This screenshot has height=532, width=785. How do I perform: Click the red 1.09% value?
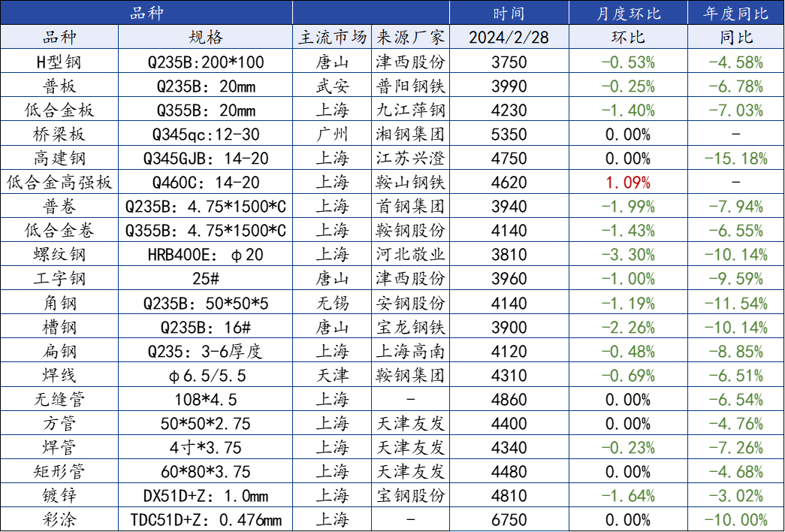click(628, 182)
